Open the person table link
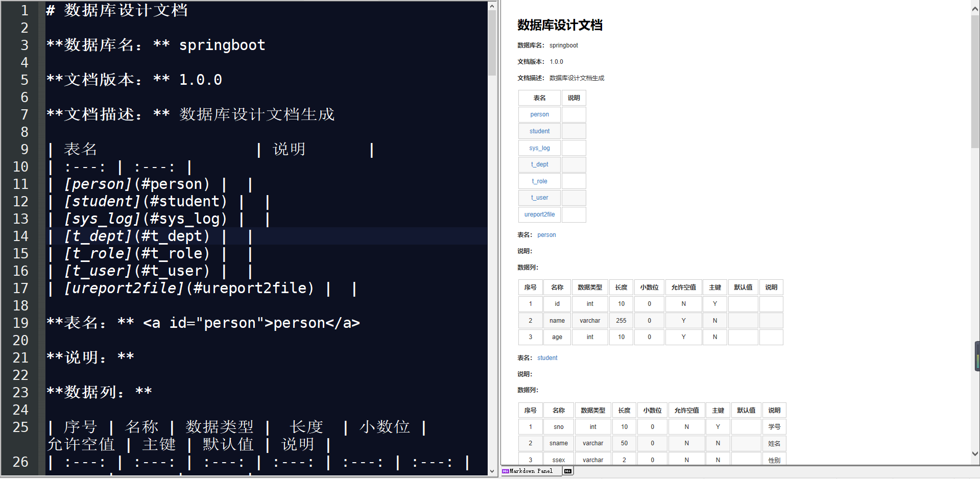The image size is (980, 479). (x=539, y=114)
